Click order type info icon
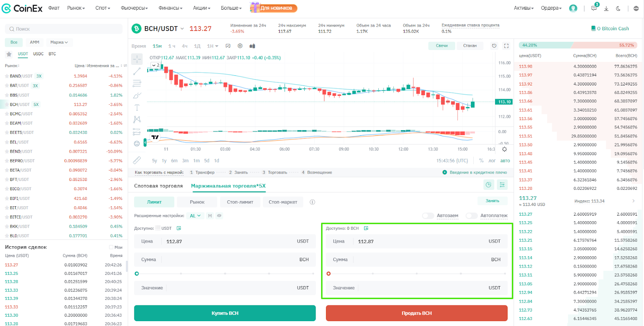Image resolution: width=644 pixels, height=326 pixels. [312, 202]
